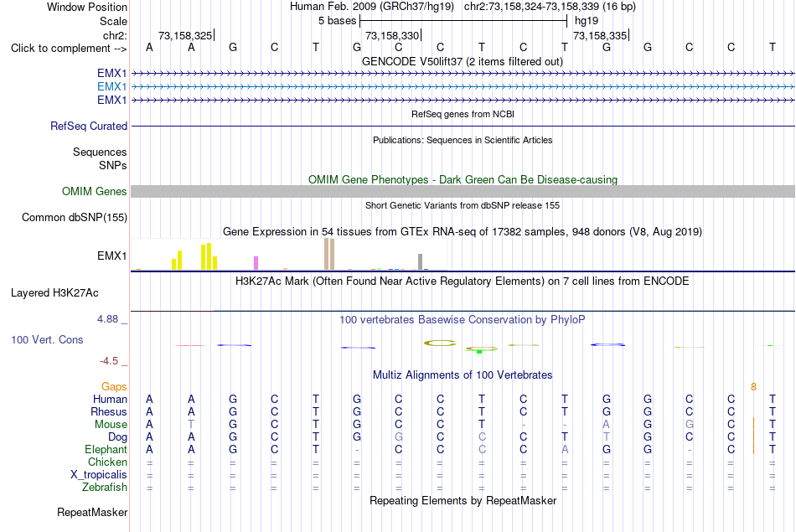This screenshot has width=796, height=532.
Task: Select the Human alignment row label
Action: coord(110,400)
